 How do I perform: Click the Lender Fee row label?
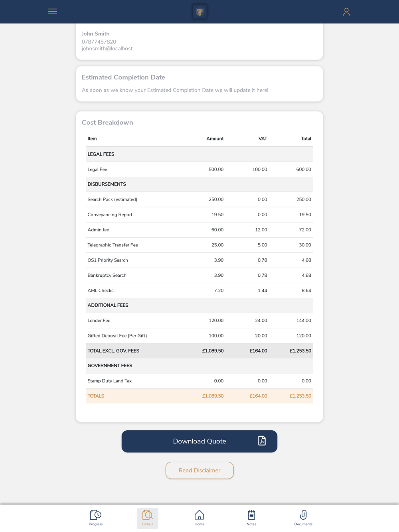pos(99,321)
